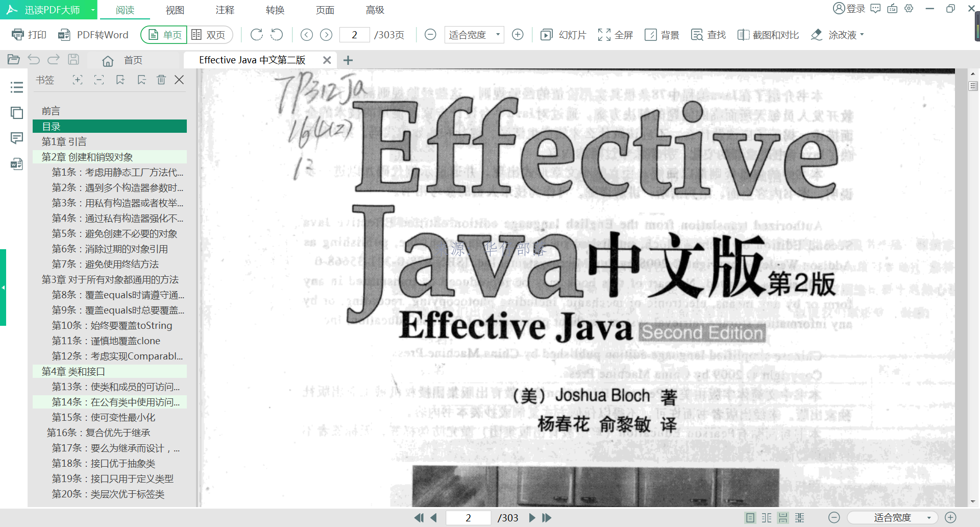Open the 查找 search tool
This screenshot has width=980, height=527.
tap(708, 35)
